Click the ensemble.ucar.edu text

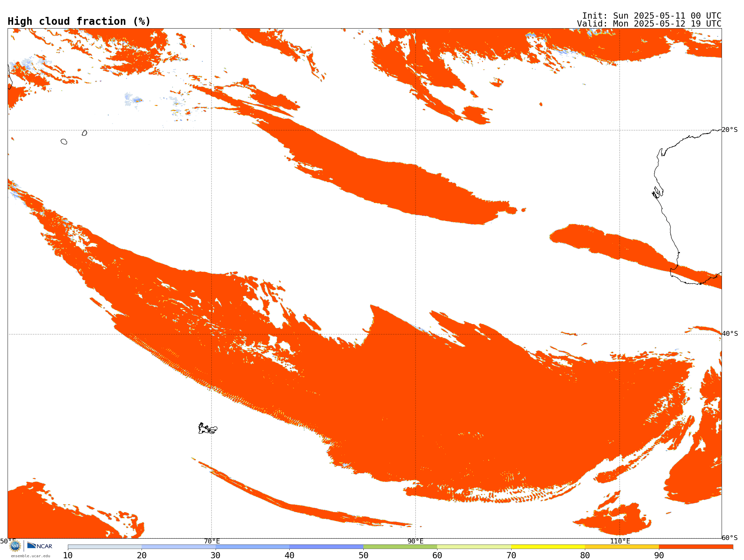(x=30, y=556)
